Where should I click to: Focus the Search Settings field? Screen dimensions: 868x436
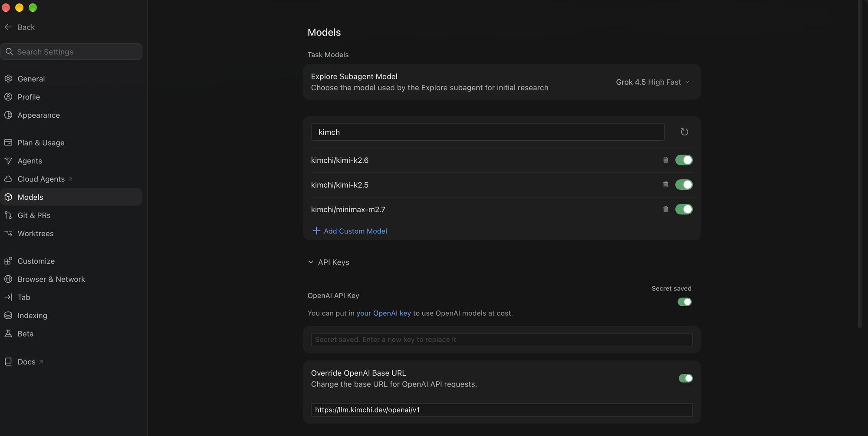click(71, 52)
